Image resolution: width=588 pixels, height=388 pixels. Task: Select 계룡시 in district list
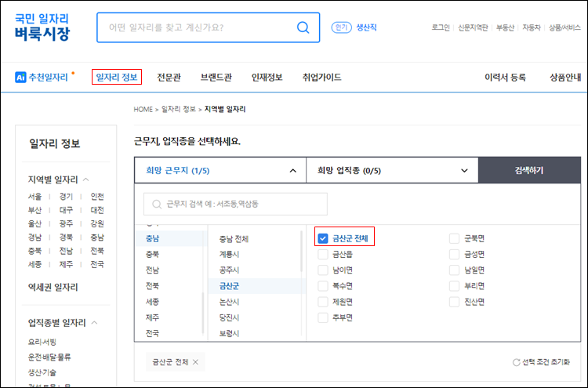(x=229, y=254)
